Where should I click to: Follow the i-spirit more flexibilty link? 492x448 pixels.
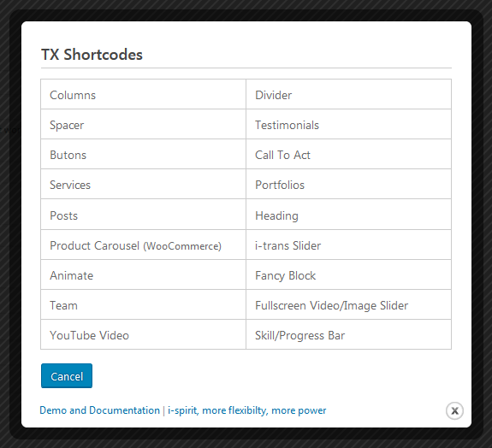click(x=247, y=410)
